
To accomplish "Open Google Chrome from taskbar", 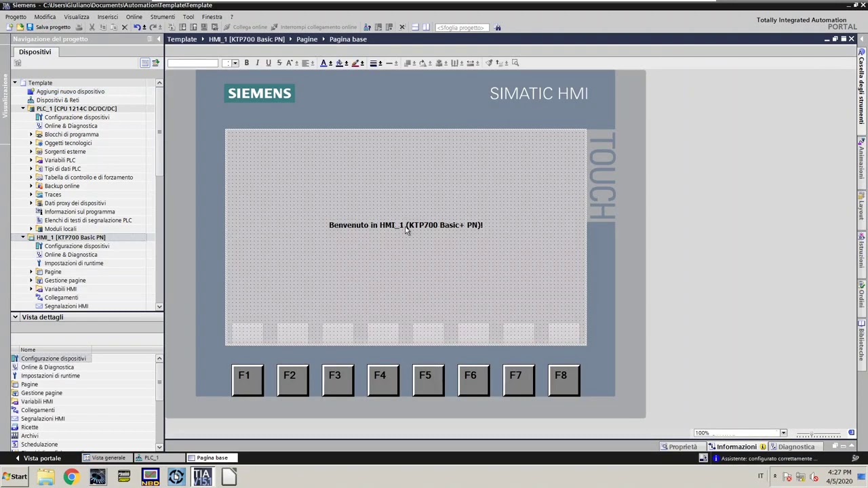I will (x=71, y=476).
